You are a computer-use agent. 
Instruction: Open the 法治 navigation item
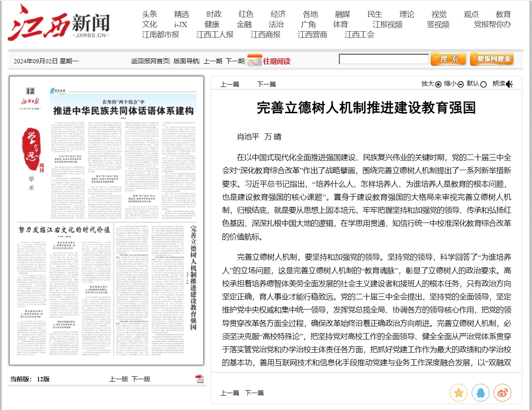(276, 24)
